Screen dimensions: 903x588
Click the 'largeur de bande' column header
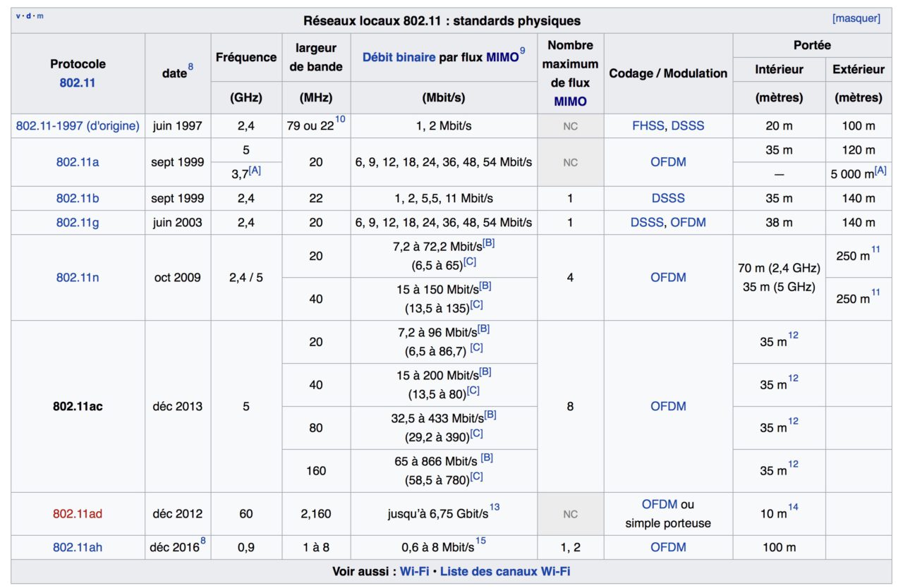click(x=316, y=58)
